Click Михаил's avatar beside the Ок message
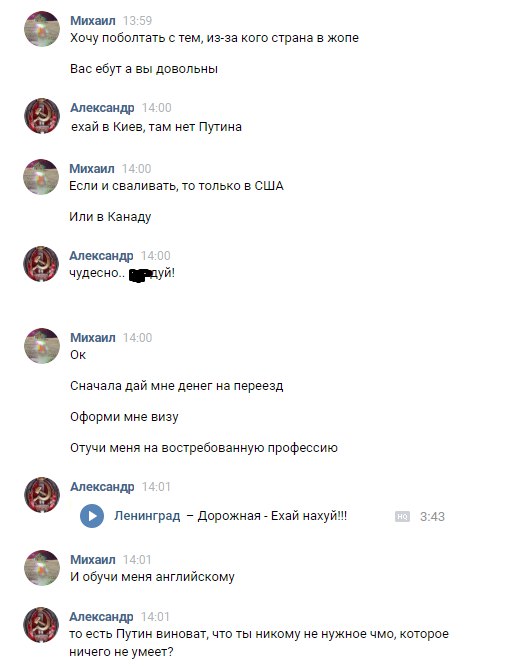The height and width of the screenshot is (670, 525). coord(41,346)
